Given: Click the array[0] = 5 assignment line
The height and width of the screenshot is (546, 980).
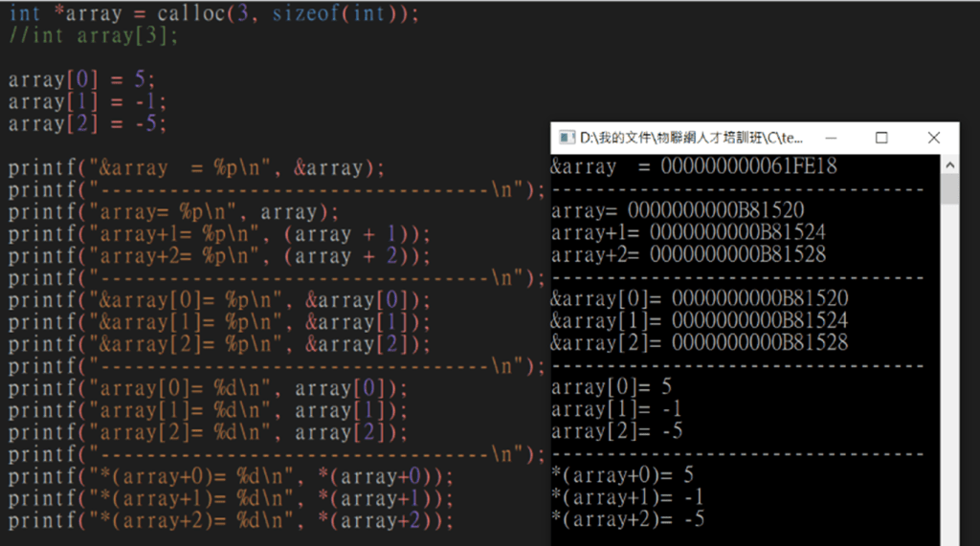Looking at the screenshot, I should pos(81,80).
